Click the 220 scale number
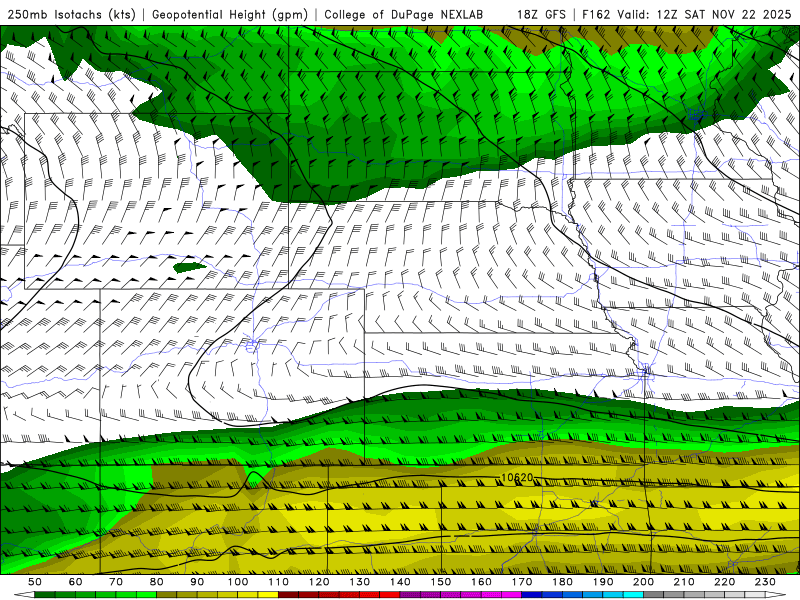800x600 pixels. [725, 582]
